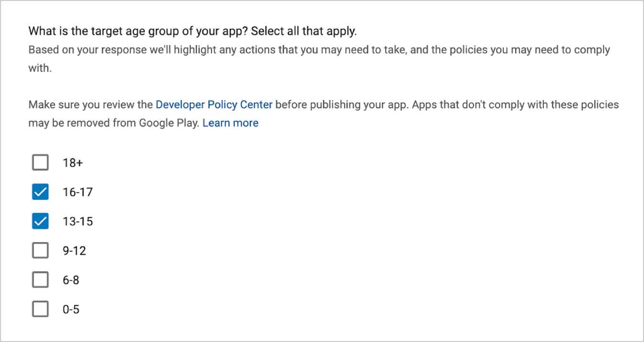Open the Developer Policy Center link
The image size is (644, 342).
(214, 105)
